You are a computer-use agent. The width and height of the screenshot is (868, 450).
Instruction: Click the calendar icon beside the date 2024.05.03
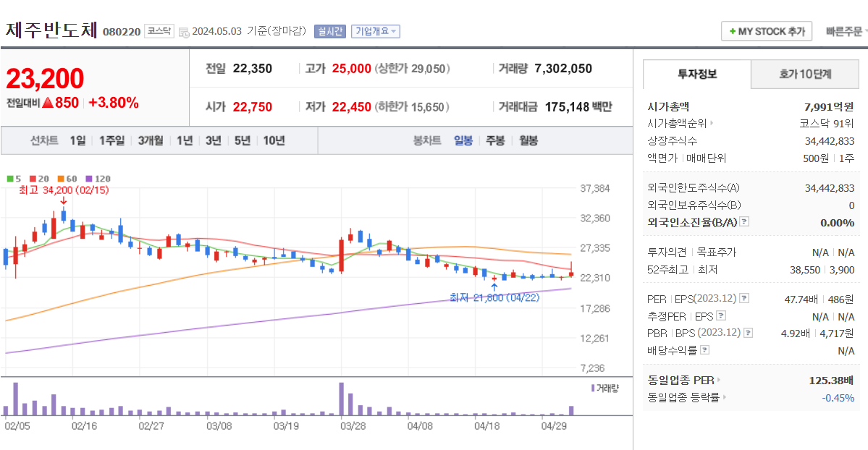coord(184,32)
